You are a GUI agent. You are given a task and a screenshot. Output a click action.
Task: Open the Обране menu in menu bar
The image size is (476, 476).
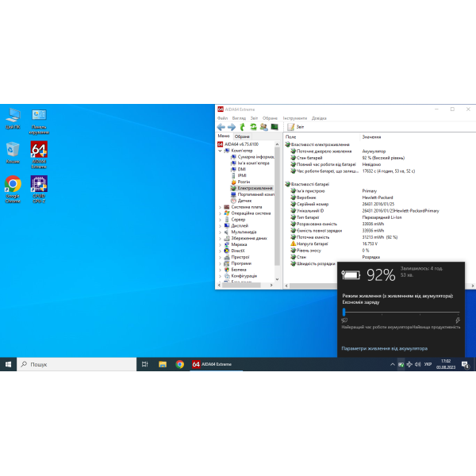[270, 118]
